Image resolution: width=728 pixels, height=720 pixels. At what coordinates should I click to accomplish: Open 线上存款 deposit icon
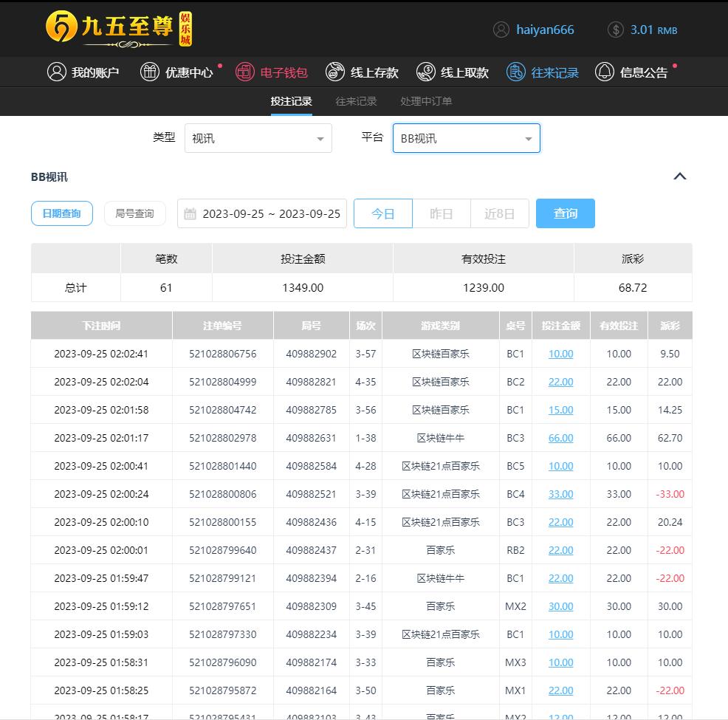point(335,72)
